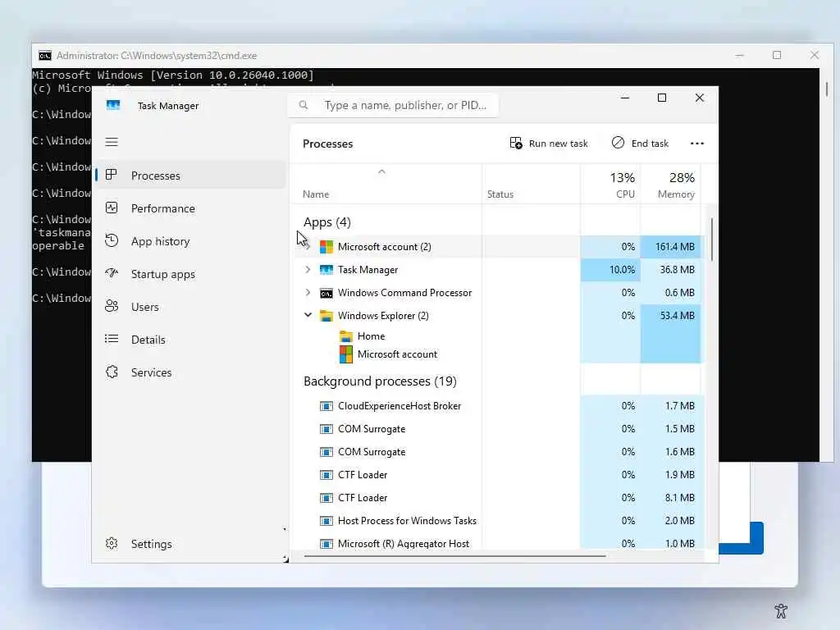Click the 53.4 MB memory cell
The image size is (840, 630).
[x=671, y=316]
